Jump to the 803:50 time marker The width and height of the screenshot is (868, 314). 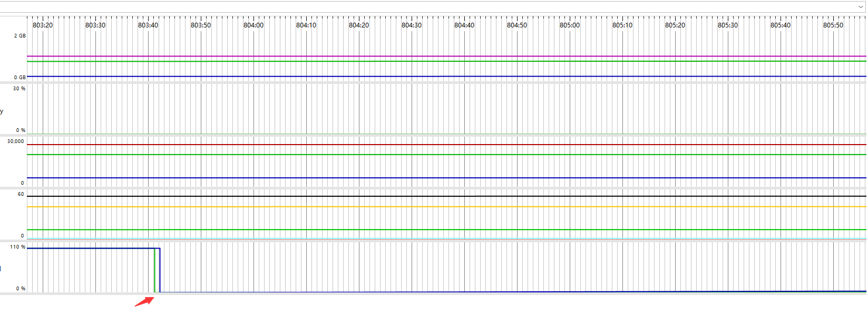click(201, 25)
